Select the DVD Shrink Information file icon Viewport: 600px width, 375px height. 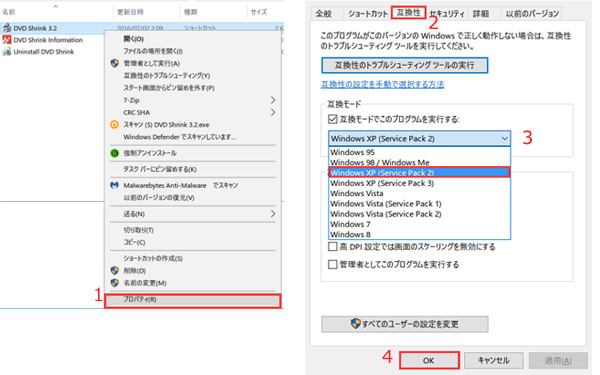[x=7, y=40]
